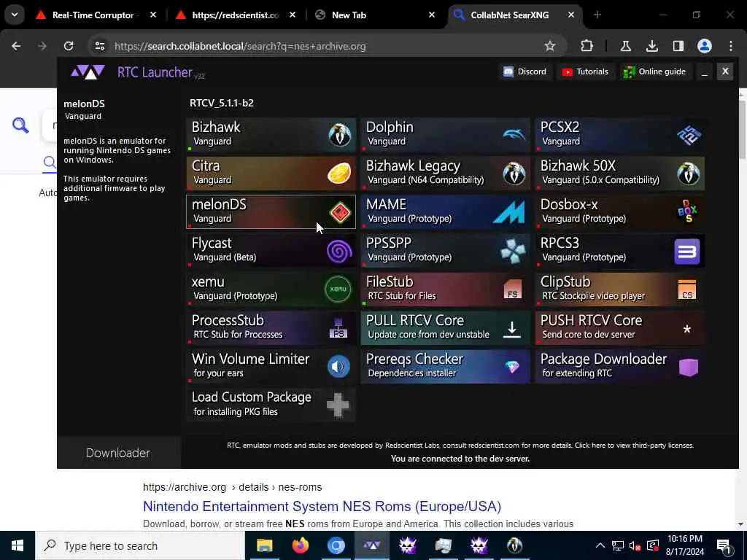Open the Tutorials YouTube button

pos(585,71)
